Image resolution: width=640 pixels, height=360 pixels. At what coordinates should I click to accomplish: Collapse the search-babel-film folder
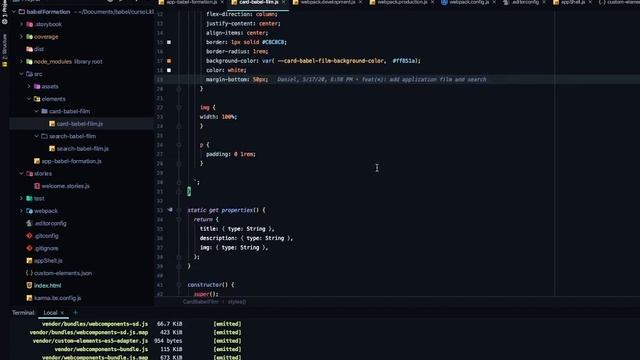[36, 136]
